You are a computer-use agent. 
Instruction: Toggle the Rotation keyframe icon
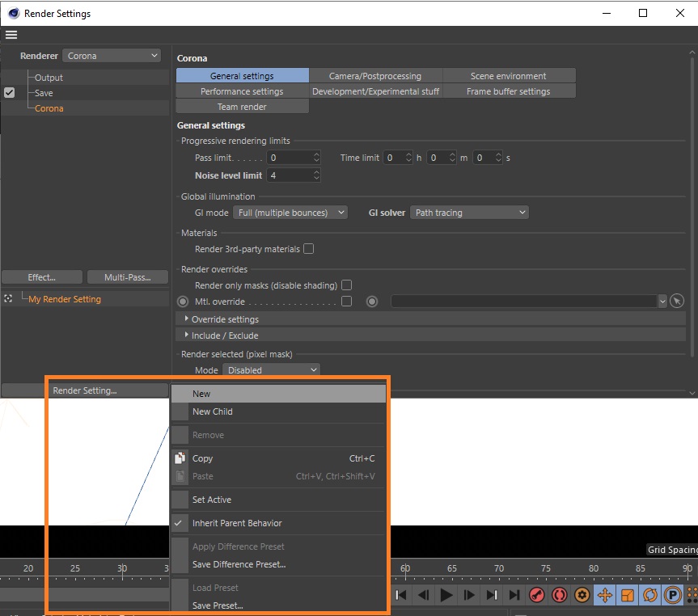point(649,596)
